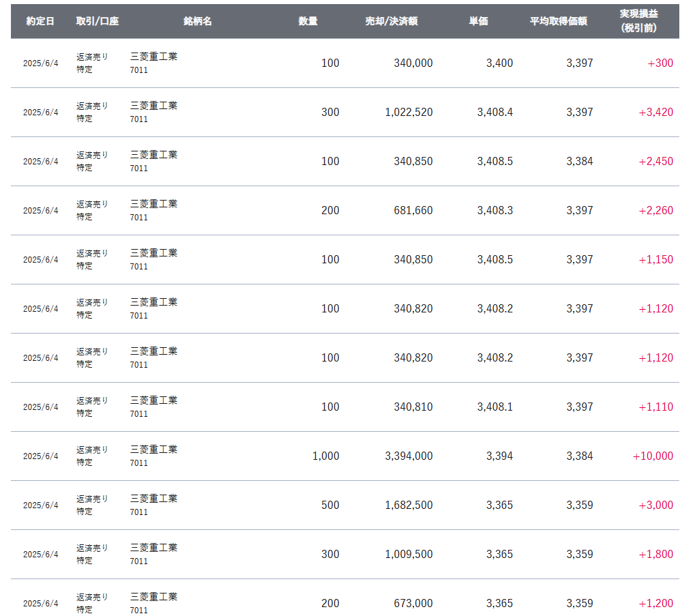Click 340,850 in the +1,150 row
The height and width of the screenshot is (616, 695).
(x=413, y=260)
